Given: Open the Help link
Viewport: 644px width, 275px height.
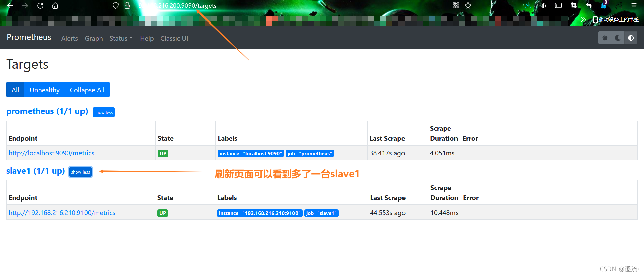Looking at the screenshot, I should click(147, 38).
